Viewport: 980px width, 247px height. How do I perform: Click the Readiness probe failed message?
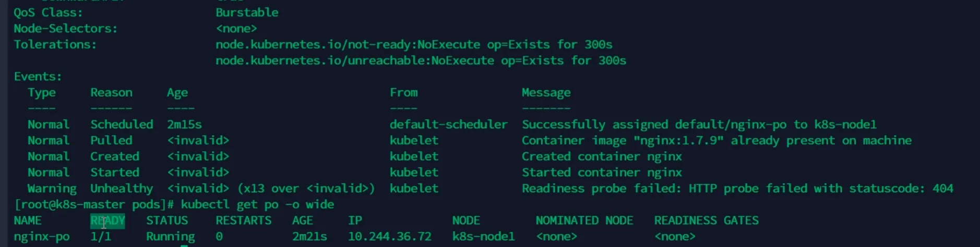pos(737,189)
